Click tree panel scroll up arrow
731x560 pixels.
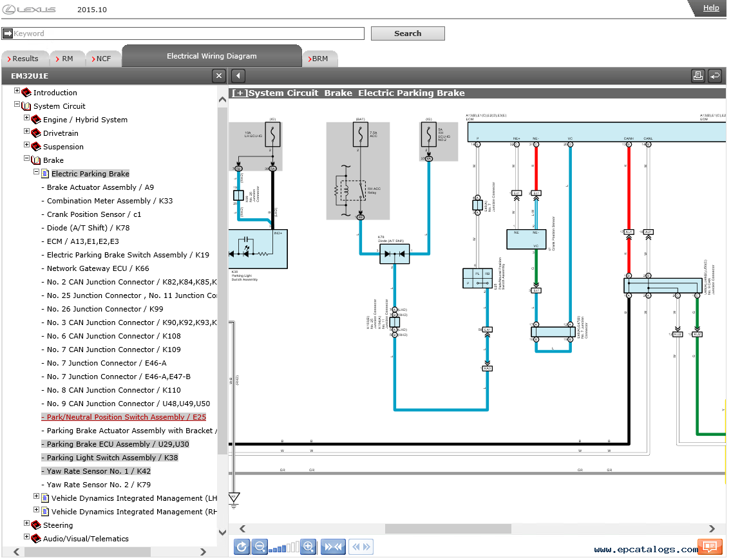[222, 99]
